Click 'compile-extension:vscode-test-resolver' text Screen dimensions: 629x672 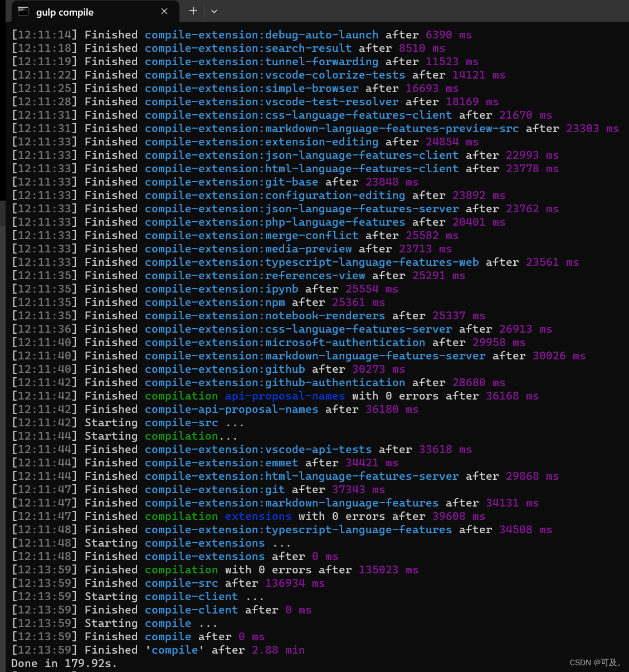pyautogui.click(x=271, y=102)
